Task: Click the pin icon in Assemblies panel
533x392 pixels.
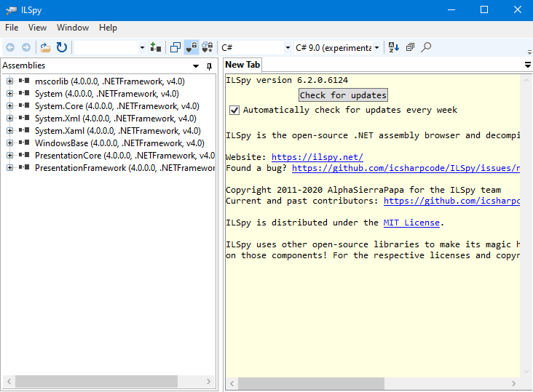Action: point(209,66)
